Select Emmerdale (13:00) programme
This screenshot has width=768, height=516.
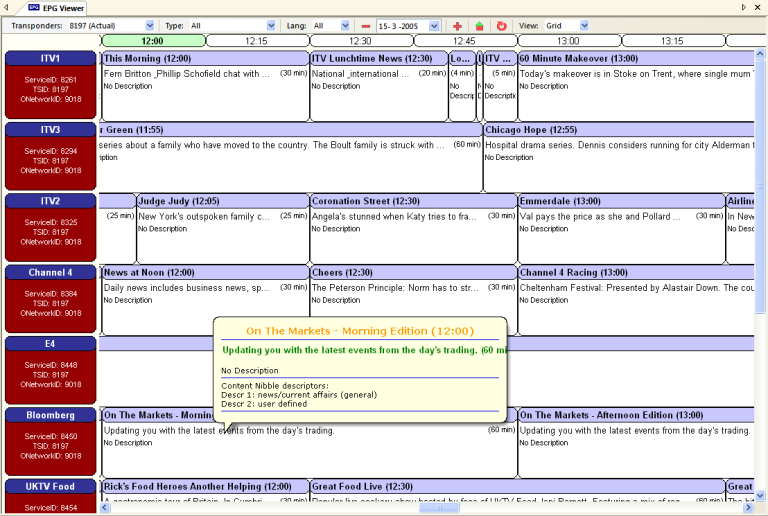622,229
